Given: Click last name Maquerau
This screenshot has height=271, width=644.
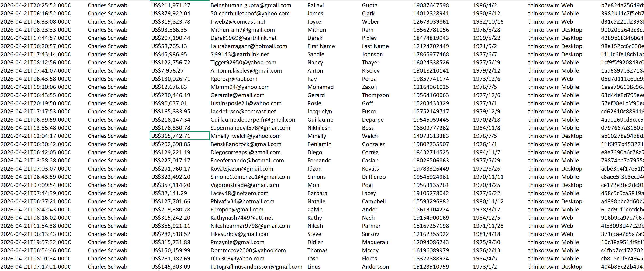Looking at the screenshot, I should click(375, 242).
